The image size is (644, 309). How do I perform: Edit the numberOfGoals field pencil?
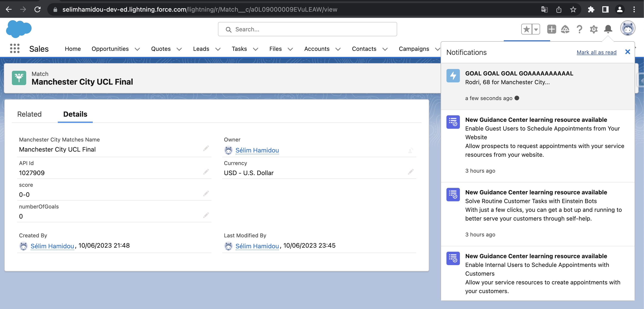coord(206,215)
